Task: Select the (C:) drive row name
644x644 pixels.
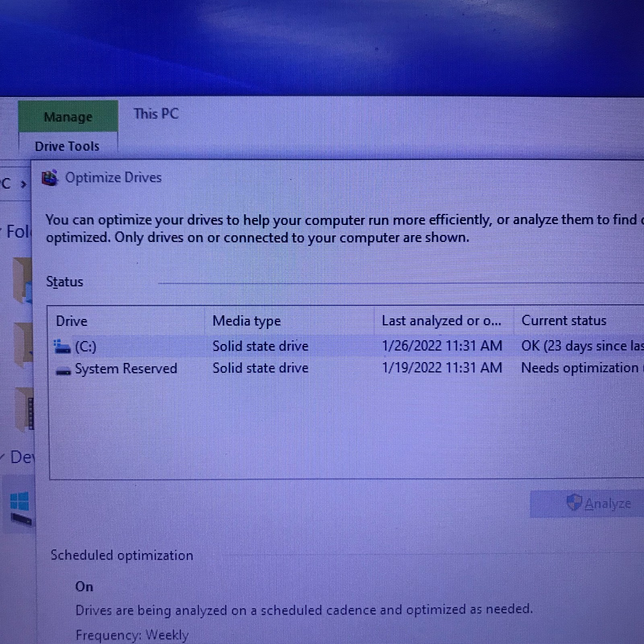Action: pos(86,347)
